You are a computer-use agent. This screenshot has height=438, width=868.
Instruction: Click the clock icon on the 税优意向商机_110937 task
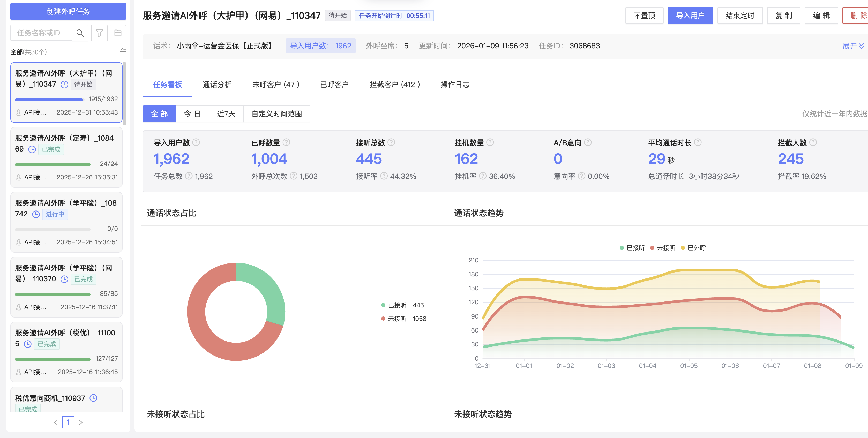[x=93, y=398]
